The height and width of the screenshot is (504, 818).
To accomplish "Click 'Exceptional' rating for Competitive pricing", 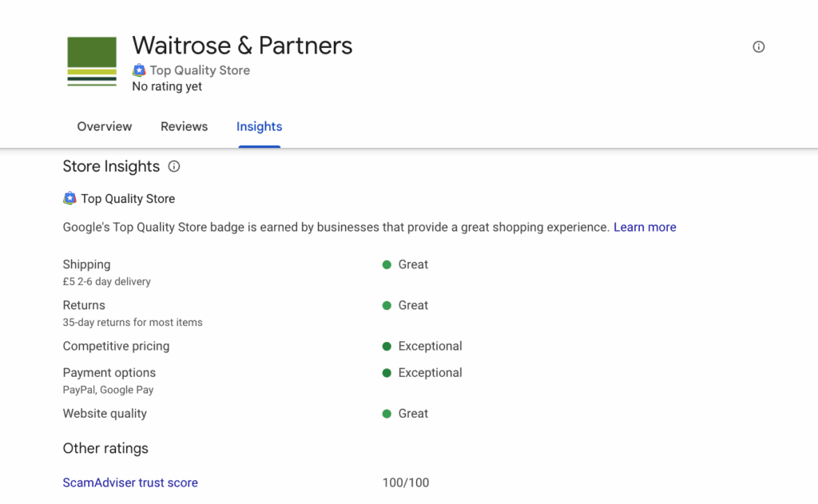I will click(x=431, y=346).
